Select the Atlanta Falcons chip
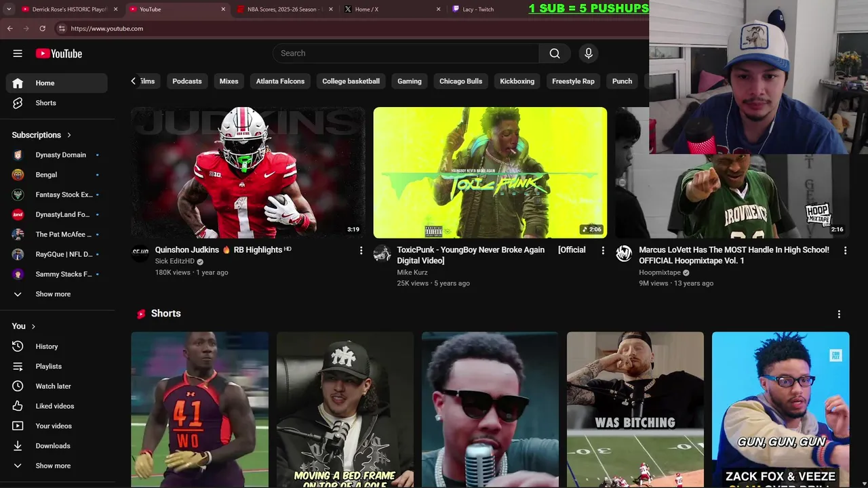This screenshot has width=868, height=488. (x=280, y=81)
